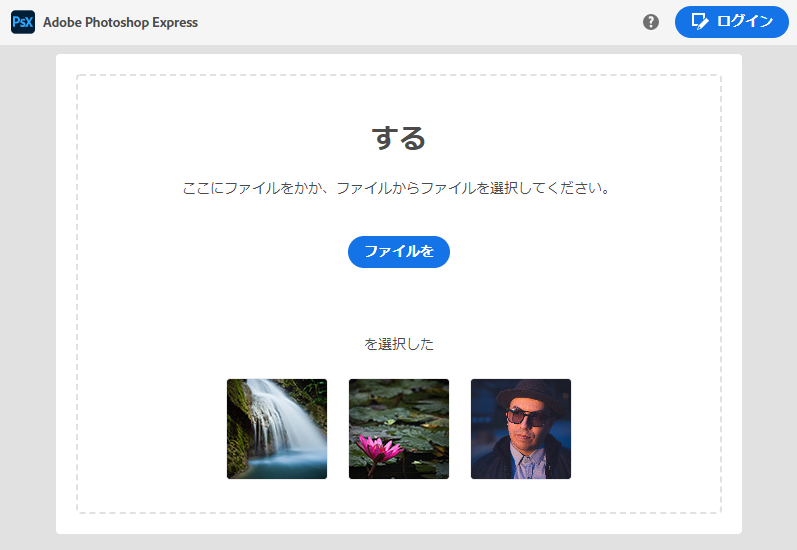
Task: Select the waterfall sample image
Action: (x=277, y=429)
